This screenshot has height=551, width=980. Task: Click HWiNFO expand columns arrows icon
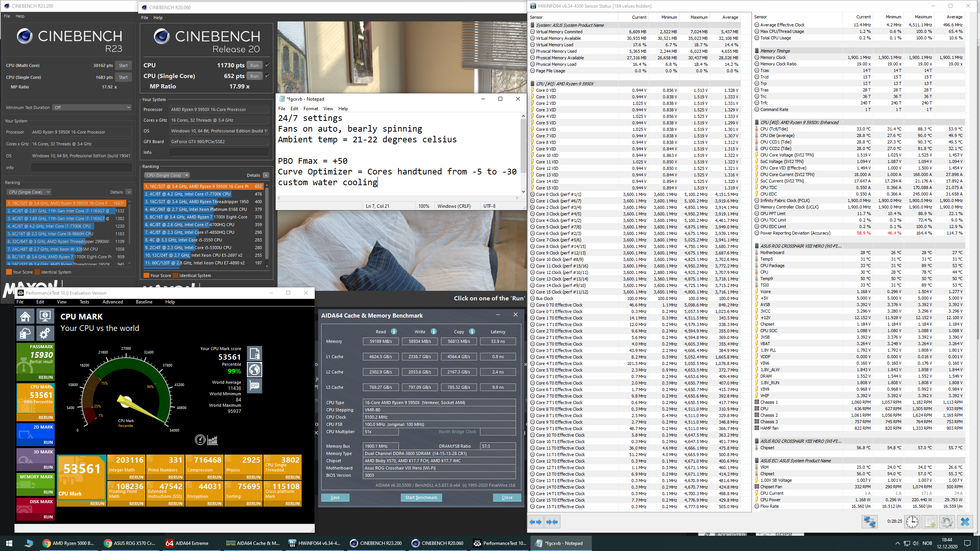(x=536, y=522)
